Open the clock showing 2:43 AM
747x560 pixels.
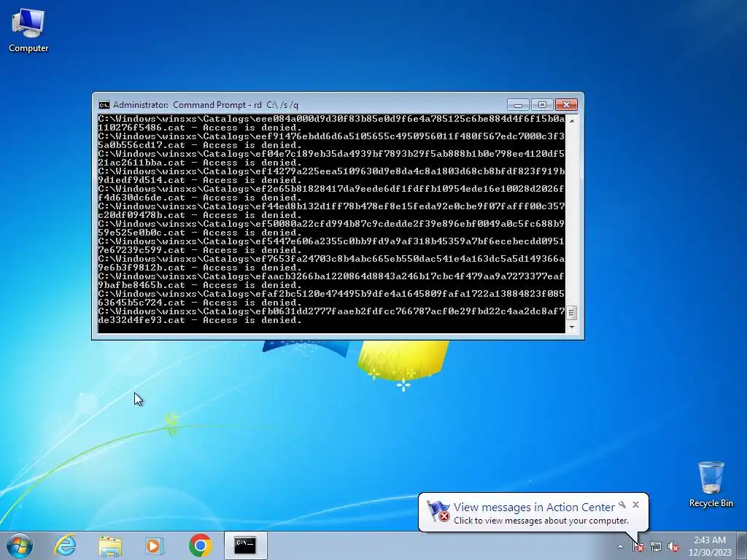[x=710, y=545]
